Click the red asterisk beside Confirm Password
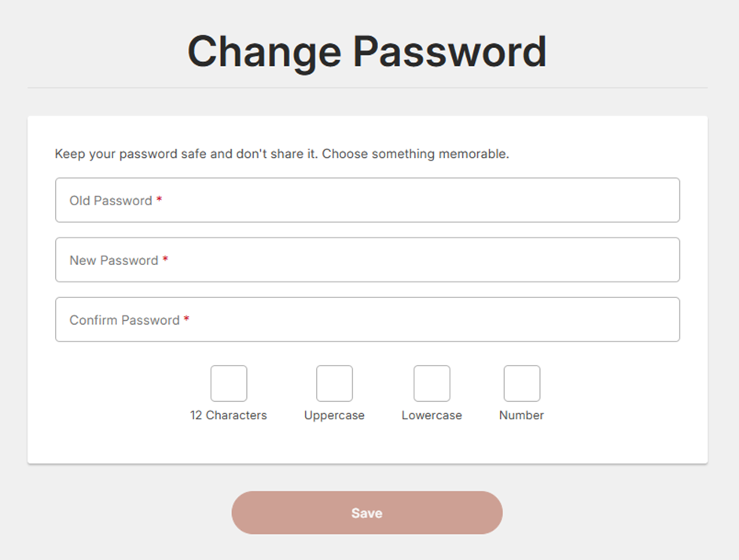Viewport: 739px width, 560px height. pyautogui.click(x=186, y=319)
